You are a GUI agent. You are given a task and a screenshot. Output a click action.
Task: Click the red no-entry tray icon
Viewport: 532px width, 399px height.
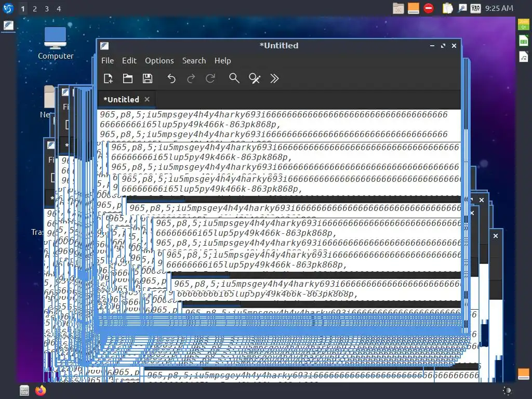pyautogui.click(x=429, y=8)
